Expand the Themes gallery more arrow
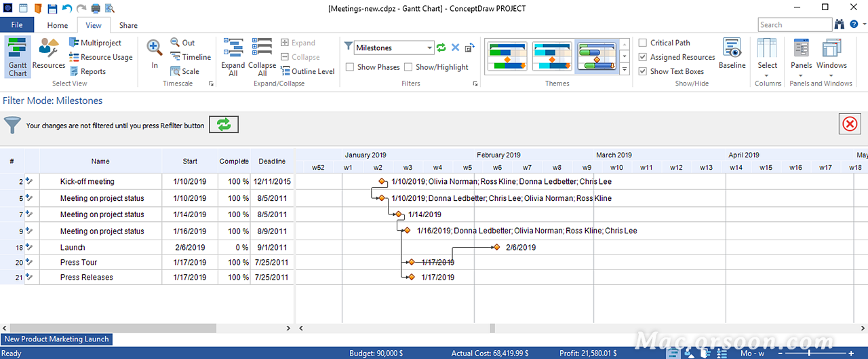Viewport: 868px width, 359px height. tap(624, 69)
